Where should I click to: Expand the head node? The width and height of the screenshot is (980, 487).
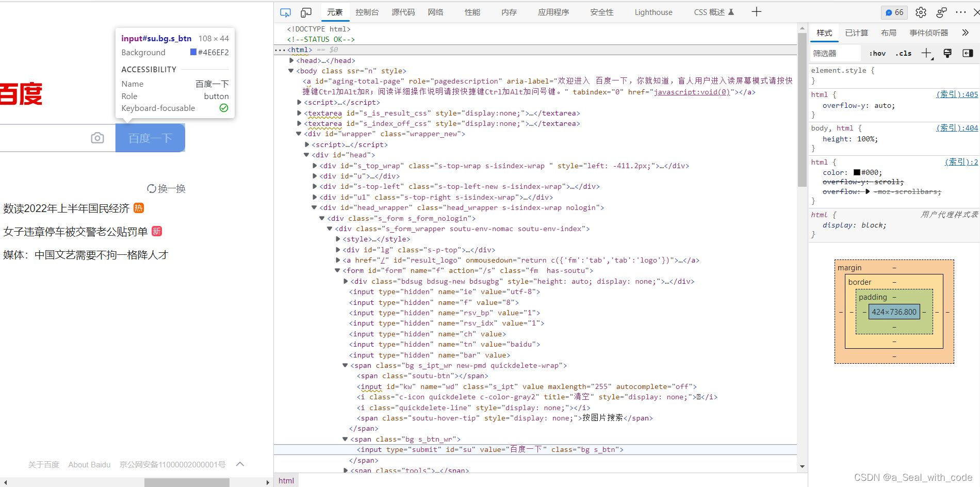[x=291, y=60]
